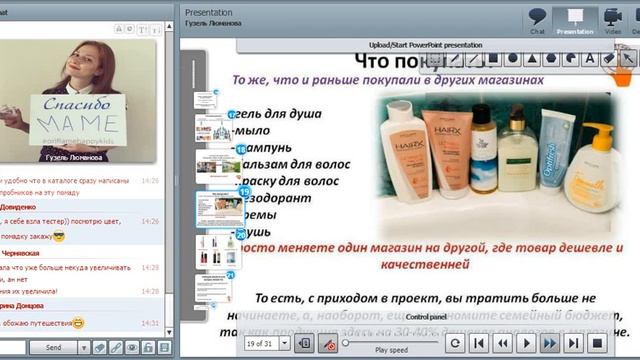Click the link icon in chat toolbar

tap(116, 348)
